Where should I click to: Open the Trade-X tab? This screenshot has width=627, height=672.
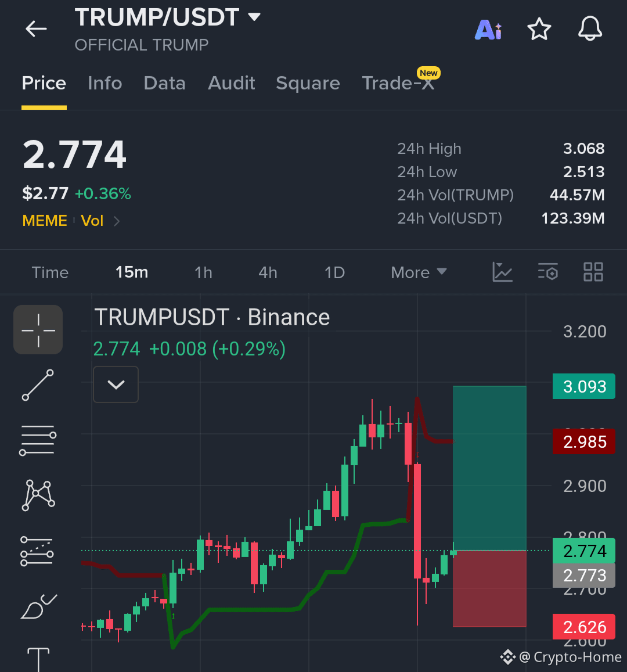click(398, 83)
